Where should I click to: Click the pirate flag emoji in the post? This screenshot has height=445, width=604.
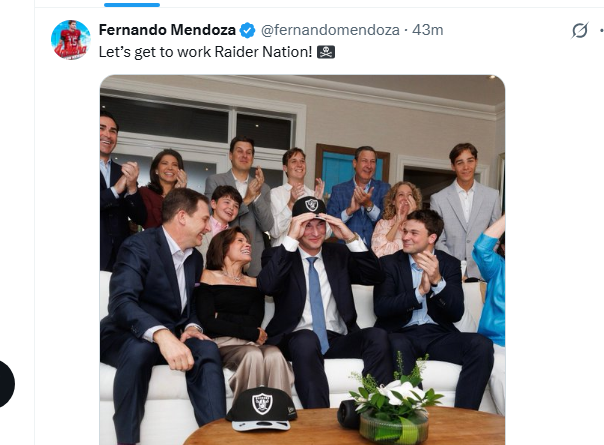325,51
